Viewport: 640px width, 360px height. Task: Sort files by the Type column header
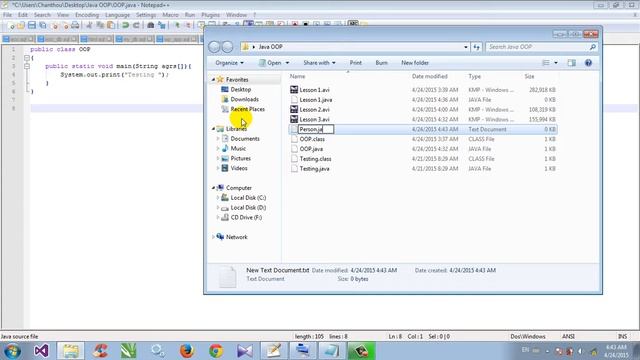pos(474,76)
